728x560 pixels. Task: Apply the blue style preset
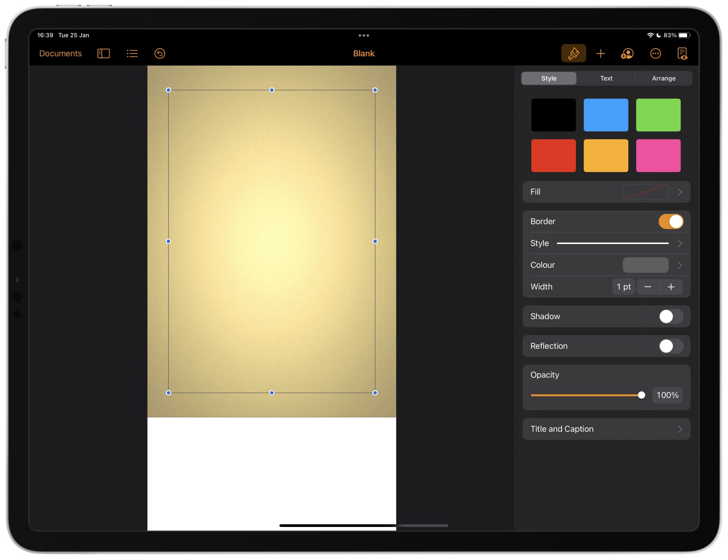click(606, 115)
